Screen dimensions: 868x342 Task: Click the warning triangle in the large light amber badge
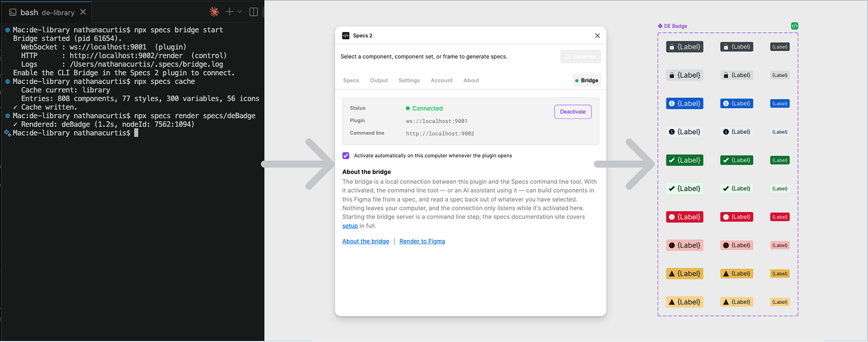(671, 302)
